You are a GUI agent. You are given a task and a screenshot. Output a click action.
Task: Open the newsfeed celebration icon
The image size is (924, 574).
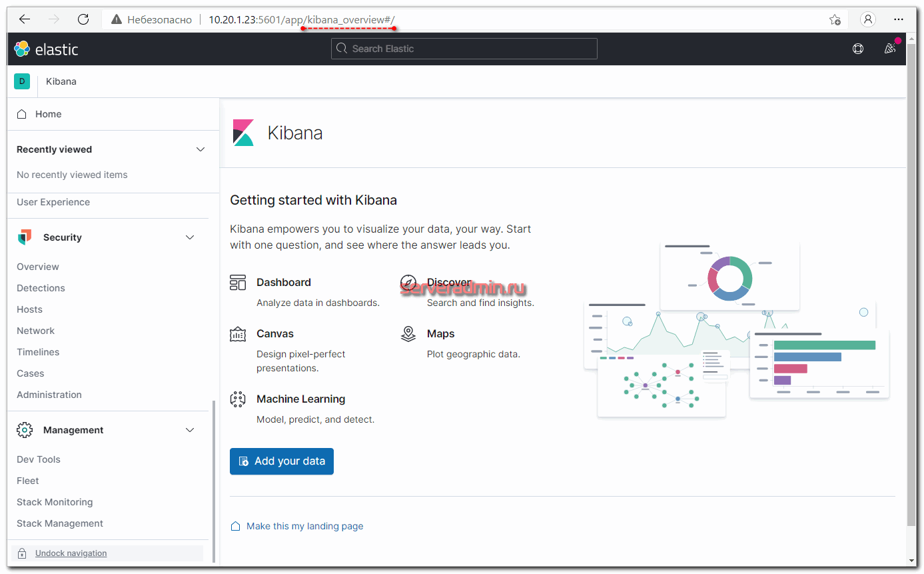889,49
